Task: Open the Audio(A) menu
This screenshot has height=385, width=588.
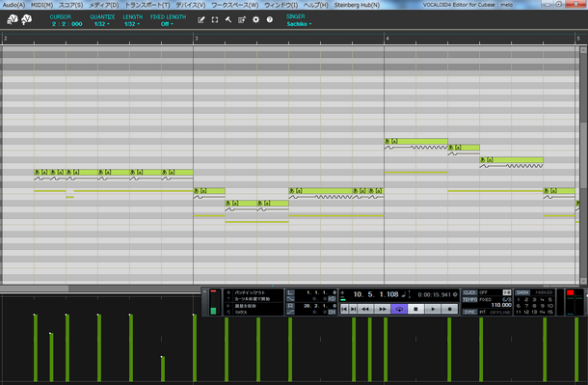Action: tap(13, 5)
